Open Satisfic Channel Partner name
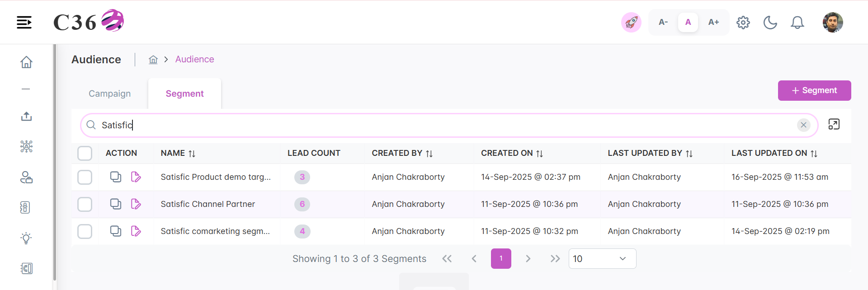This screenshot has height=290, width=868. (x=208, y=204)
